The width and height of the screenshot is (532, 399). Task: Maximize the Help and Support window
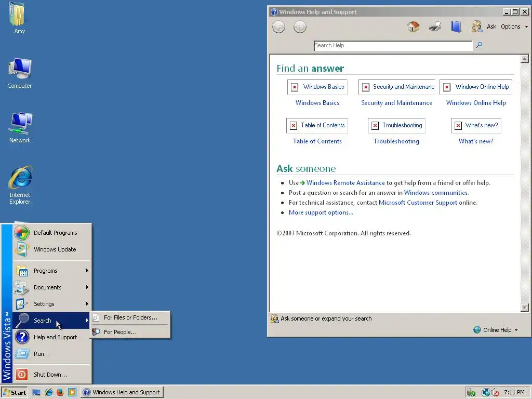tap(515, 12)
